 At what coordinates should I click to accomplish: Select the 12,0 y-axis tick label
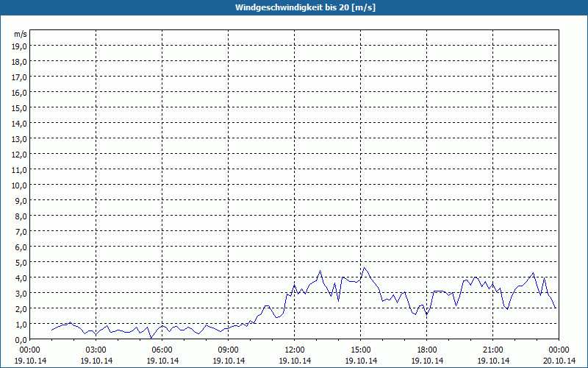20,155
